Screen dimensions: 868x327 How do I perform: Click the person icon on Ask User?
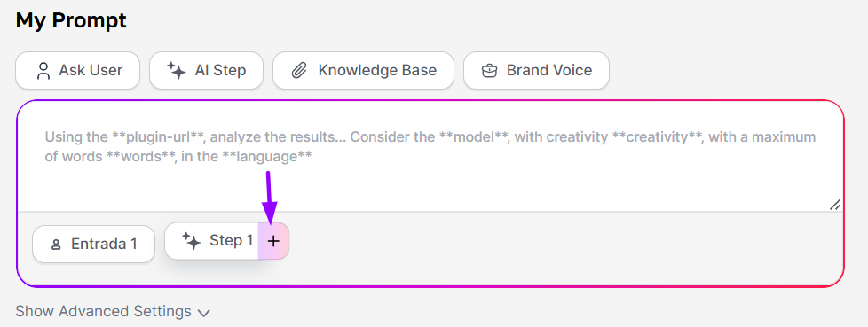43,71
